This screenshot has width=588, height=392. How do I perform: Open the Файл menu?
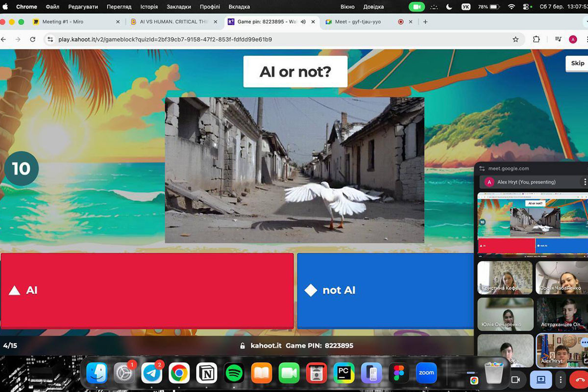point(52,7)
